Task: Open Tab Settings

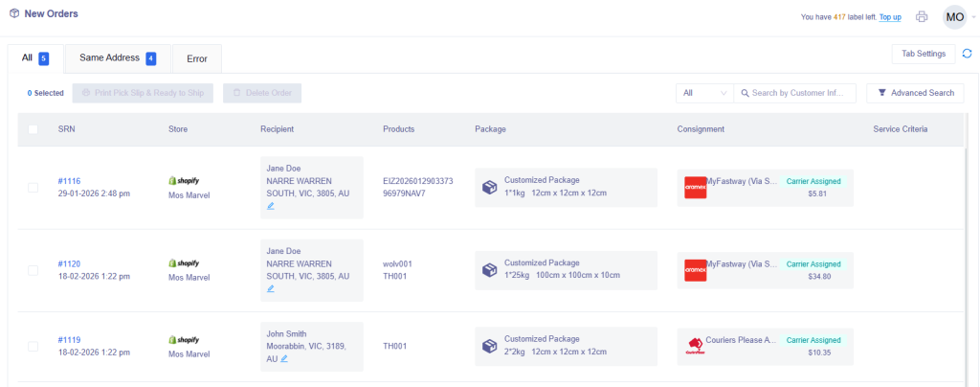Action: click(923, 54)
